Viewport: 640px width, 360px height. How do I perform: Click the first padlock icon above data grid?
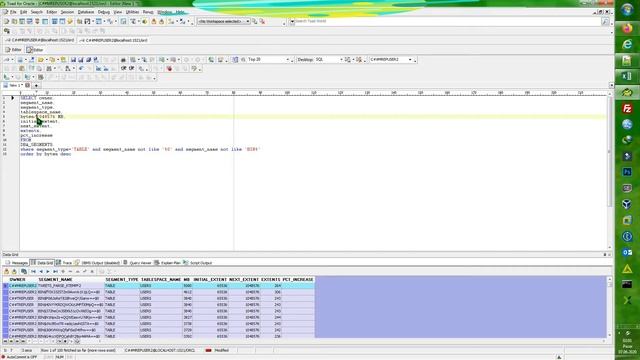click(x=7, y=271)
